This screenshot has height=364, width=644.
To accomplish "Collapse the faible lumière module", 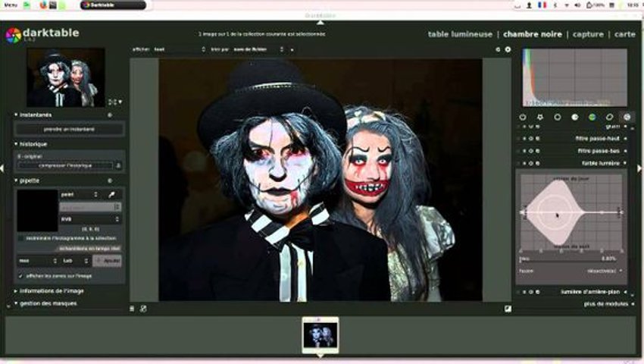I will pyautogui.click(x=601, y=163).
